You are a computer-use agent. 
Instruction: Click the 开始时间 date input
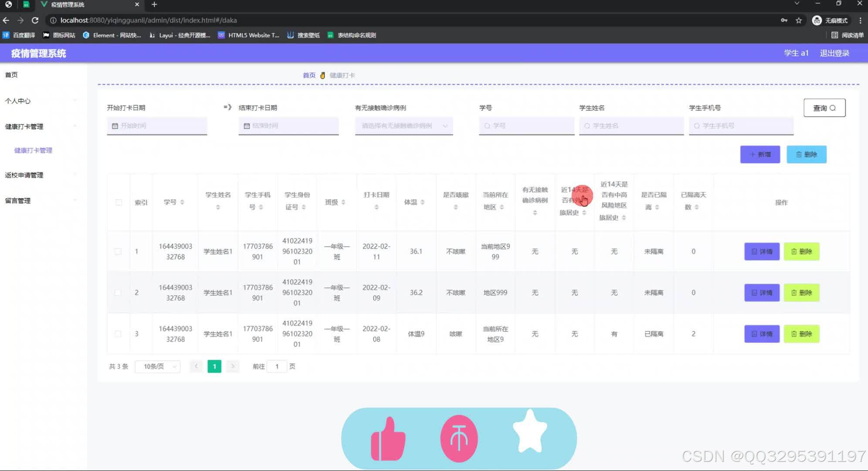(157, 126)
